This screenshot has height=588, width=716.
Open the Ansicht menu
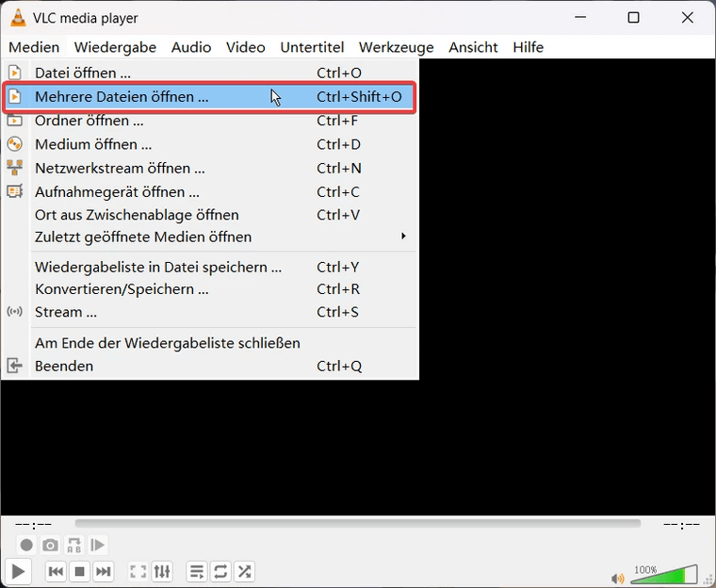pos(473,47)
